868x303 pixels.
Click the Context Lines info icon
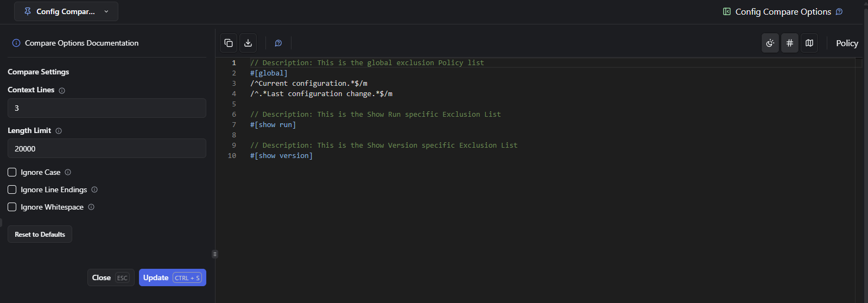(62, 91)
